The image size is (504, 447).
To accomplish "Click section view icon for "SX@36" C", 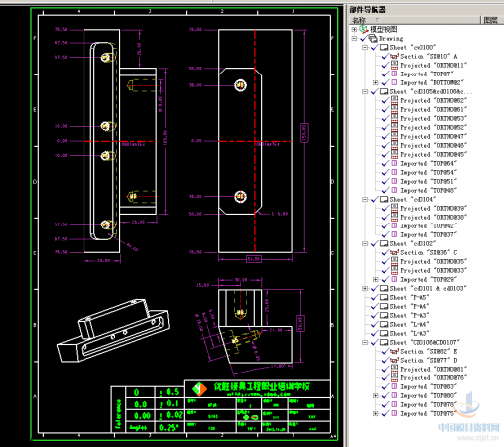I will (x=394, y=252).
